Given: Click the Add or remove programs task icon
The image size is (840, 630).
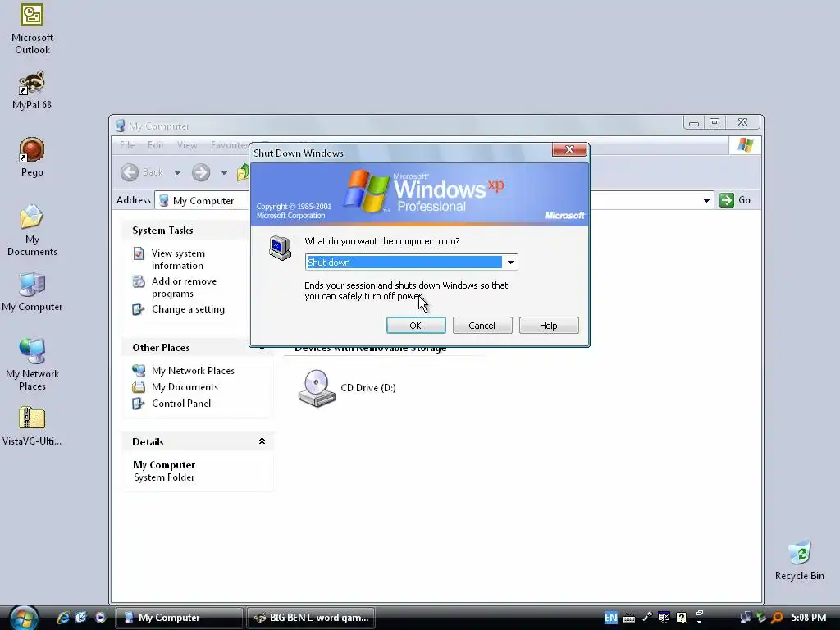Looking at the screenshot, I should click(x=139, y=281).
